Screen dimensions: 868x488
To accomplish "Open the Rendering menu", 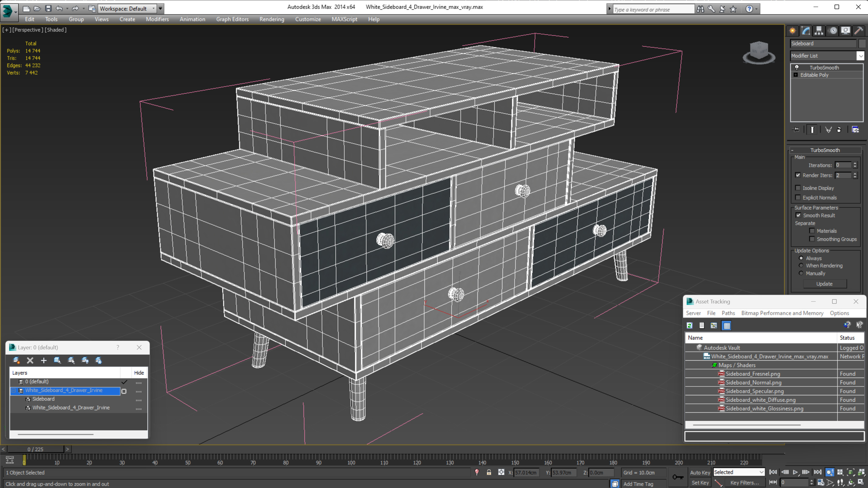I will 272,19.
